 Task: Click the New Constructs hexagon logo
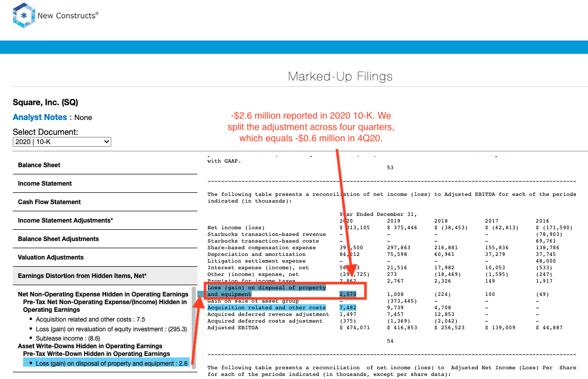point(24,15)
